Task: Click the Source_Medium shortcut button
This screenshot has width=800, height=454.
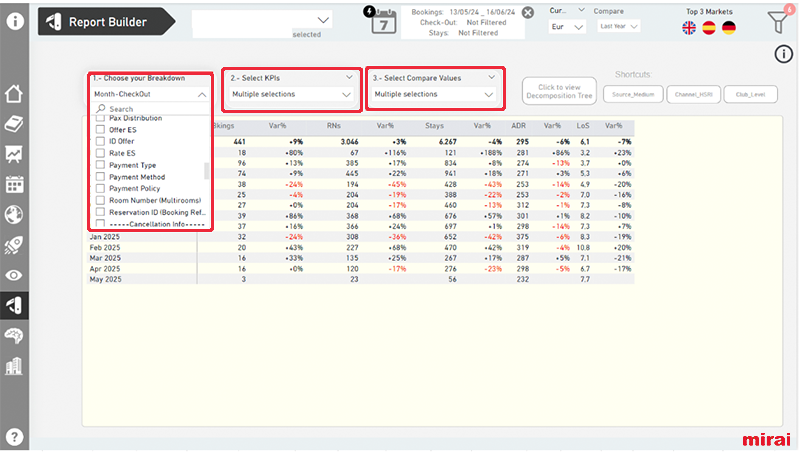Action: coord(635,94)
